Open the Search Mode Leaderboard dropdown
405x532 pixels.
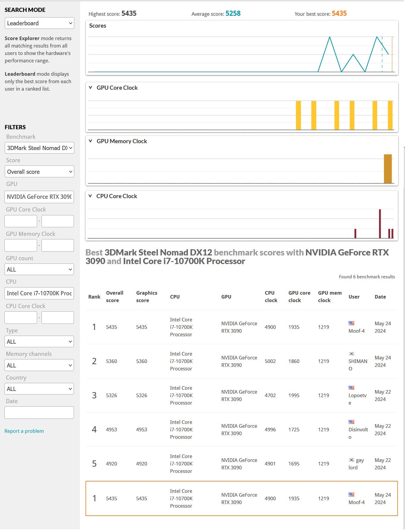[x=39, y=23]
